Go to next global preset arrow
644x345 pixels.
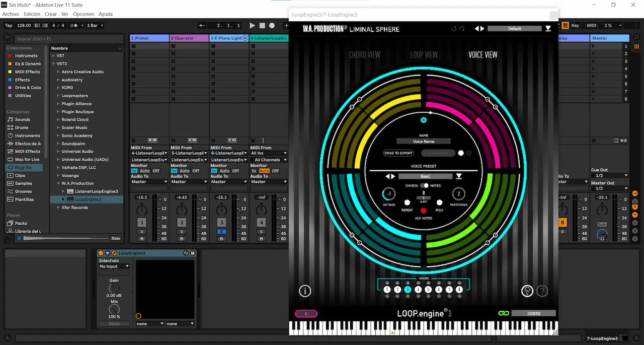tap(482, 29)
